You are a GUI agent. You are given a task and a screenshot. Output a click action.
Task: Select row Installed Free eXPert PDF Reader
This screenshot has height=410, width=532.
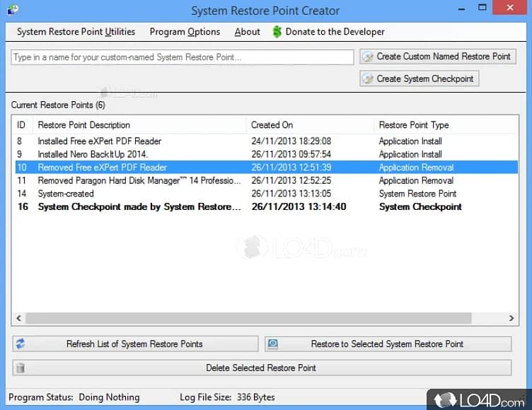pyautogui.click(x=266, y=141)
